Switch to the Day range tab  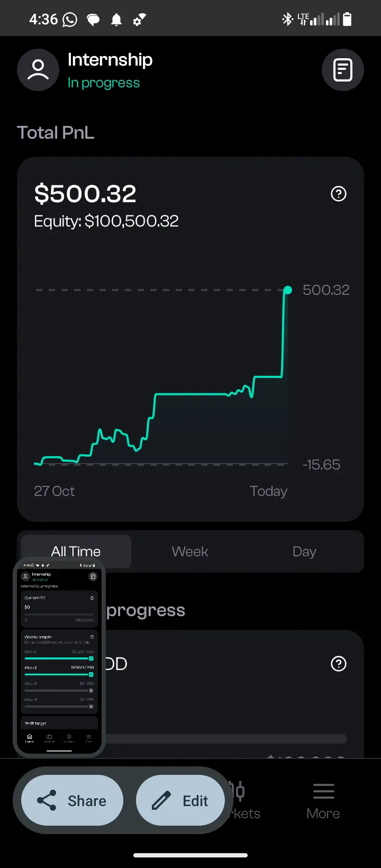304,551
